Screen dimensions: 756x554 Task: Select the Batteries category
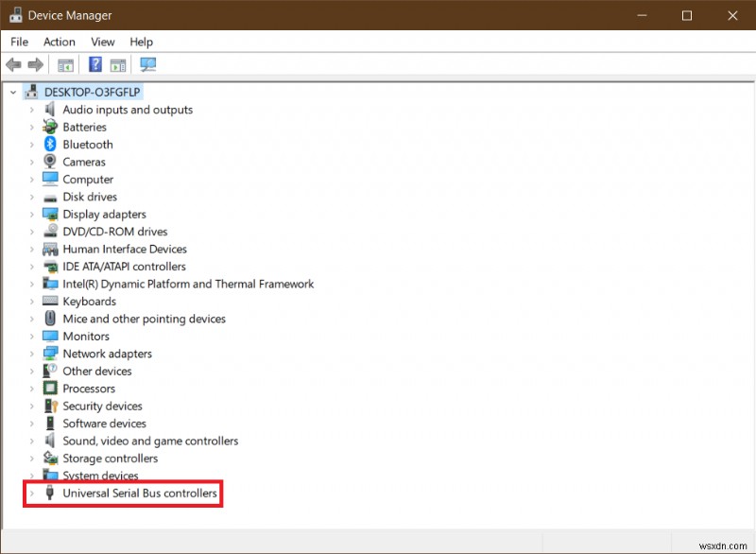coord(85,127)
